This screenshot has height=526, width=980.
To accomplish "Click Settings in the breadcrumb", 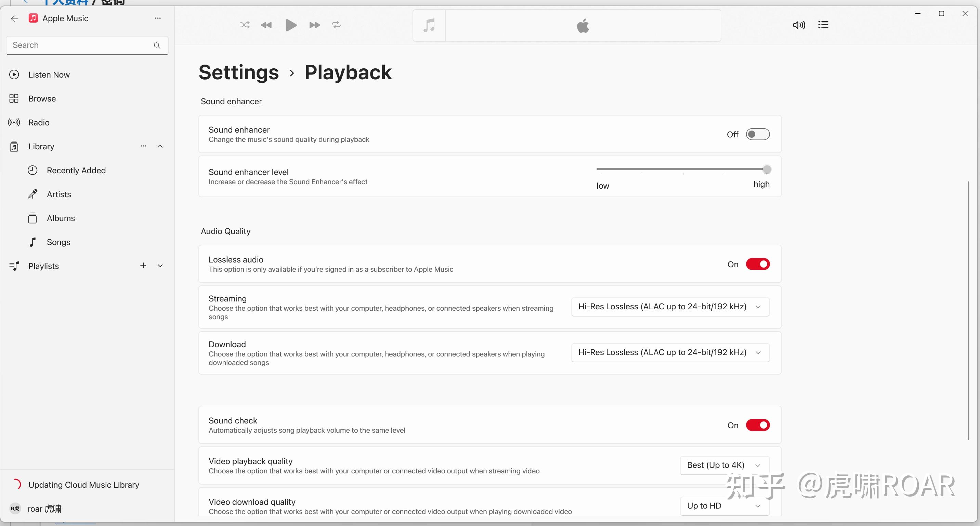I will tap(238, 72).
